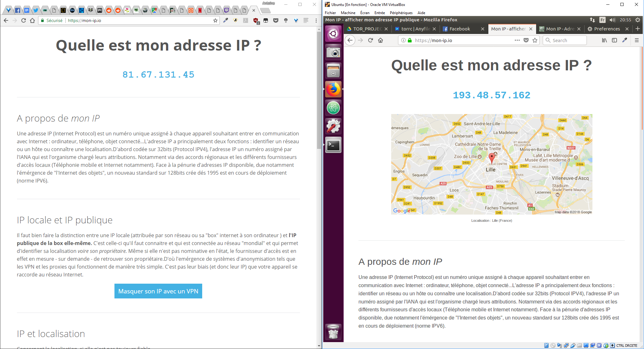The height and width of the screenshot is (349, 644).
Task: Open the Périphériques menu in VirtualBox
Action: coord(401,13)
